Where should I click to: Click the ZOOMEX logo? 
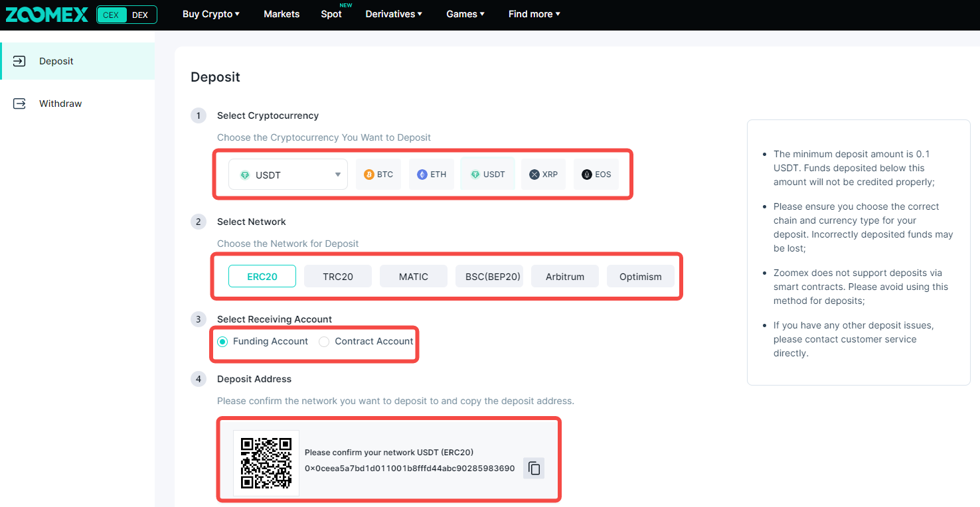(x=46, y=14)
